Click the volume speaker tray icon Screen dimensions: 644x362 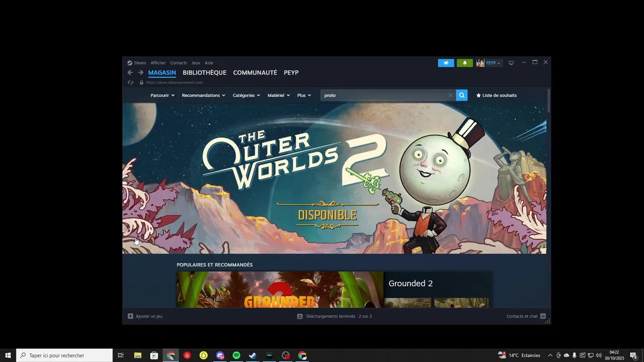pos(599,355)
